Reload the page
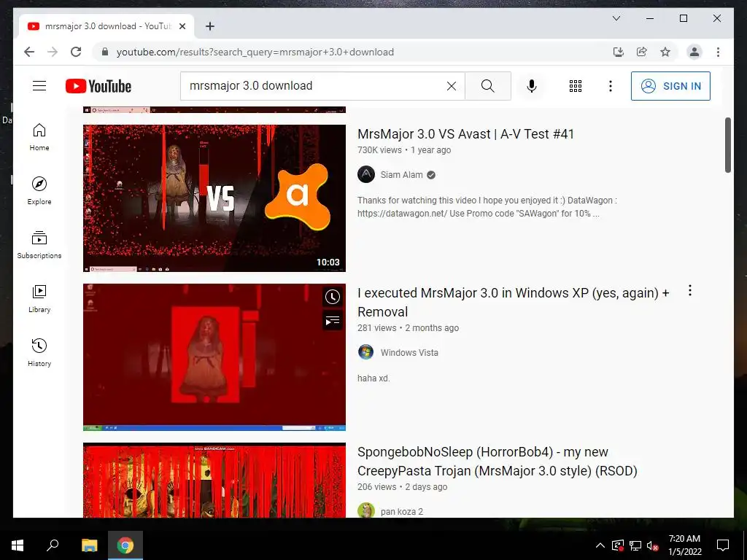The width and height of the screenshot is (747, 560). click(x=76, y=52)
